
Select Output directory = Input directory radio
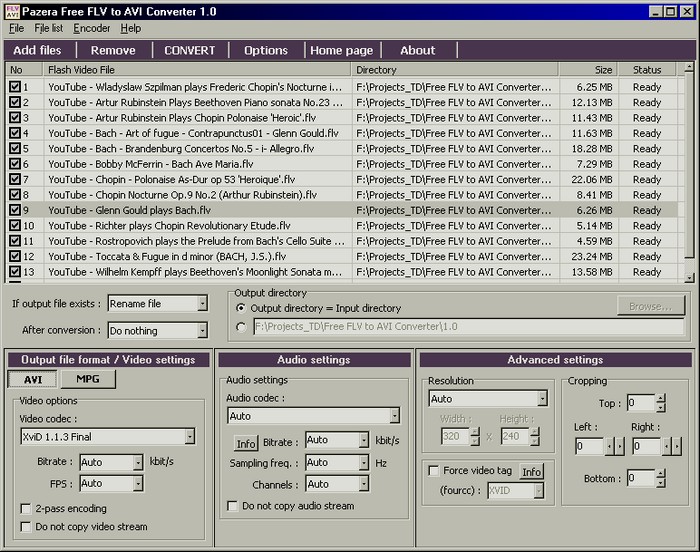coord(240,308)
